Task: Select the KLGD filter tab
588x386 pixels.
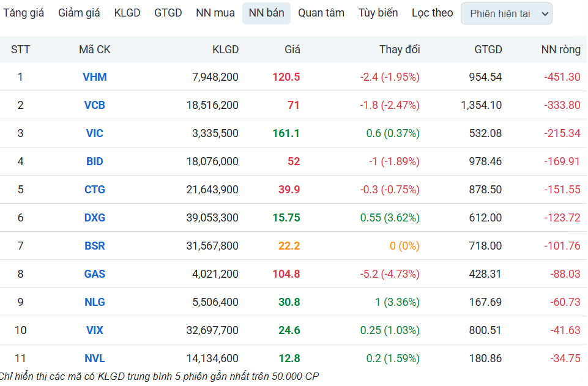Action: coord(127,13)
